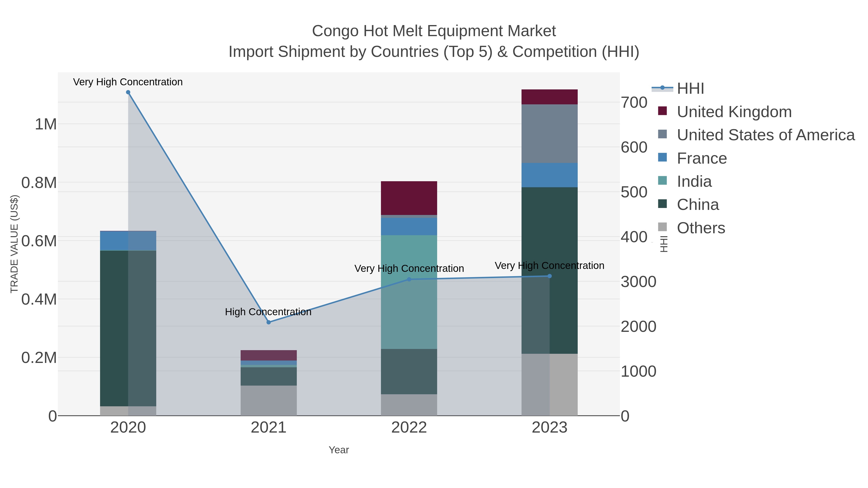Image resolution: width=868 pixels, height=488 pixels.
Task: Toggle France legend entry
Action: (x=692, y=158)
